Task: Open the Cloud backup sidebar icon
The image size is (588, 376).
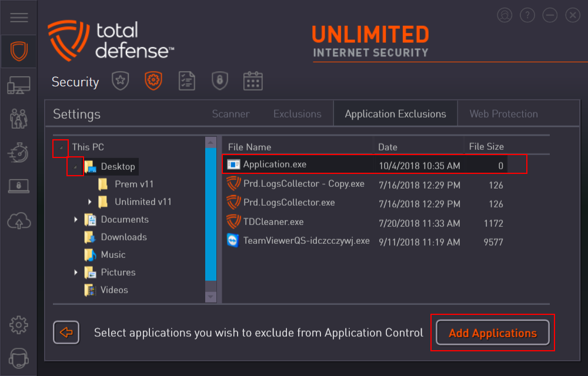Action: pyautogui.click(x=19, y=220)
